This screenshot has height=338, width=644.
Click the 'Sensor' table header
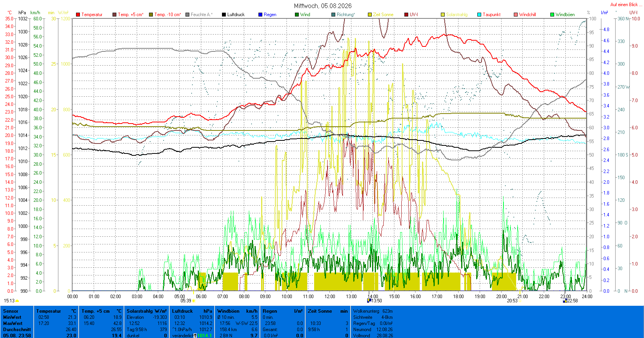pyautogui.click(x=11, y=311)
